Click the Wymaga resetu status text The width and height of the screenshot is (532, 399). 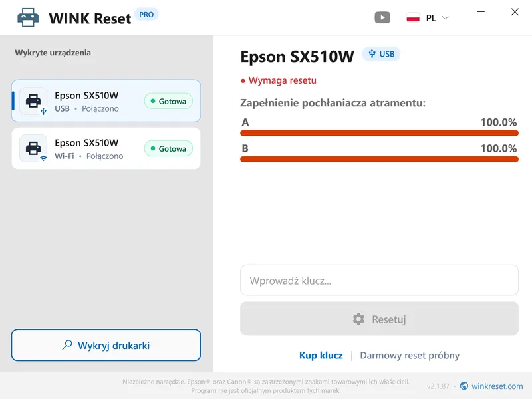282,80
